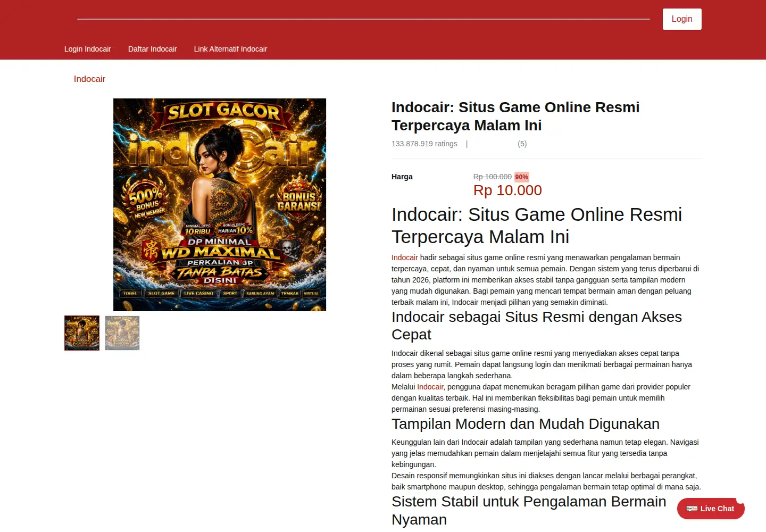Open the Login Indocair menu link
This screenshot has height=532, width=766.
click(88, 49)
